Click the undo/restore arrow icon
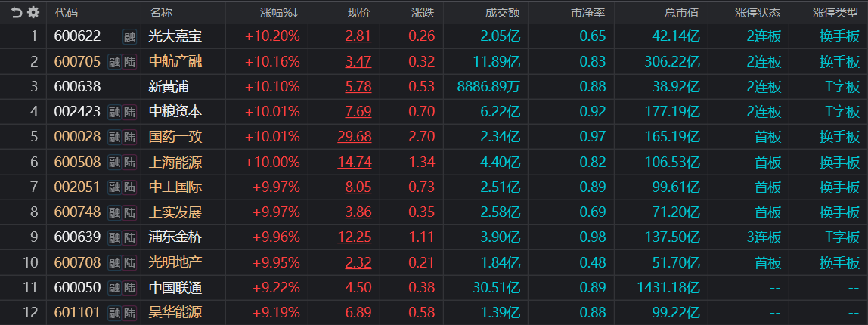Image resolution: width=868 pixels, height=325 pixels. pyautogui.click(x=17, y=12)
